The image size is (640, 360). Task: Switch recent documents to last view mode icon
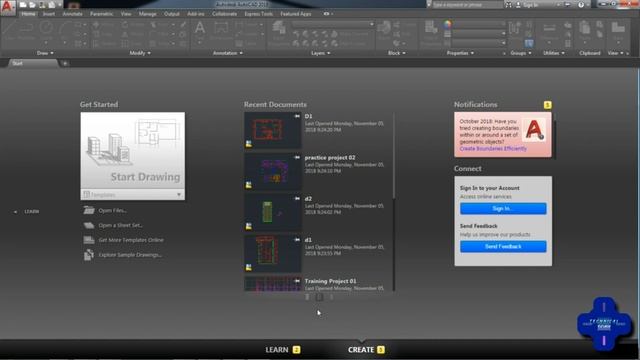pyautogui.click(x=331, y=297)
